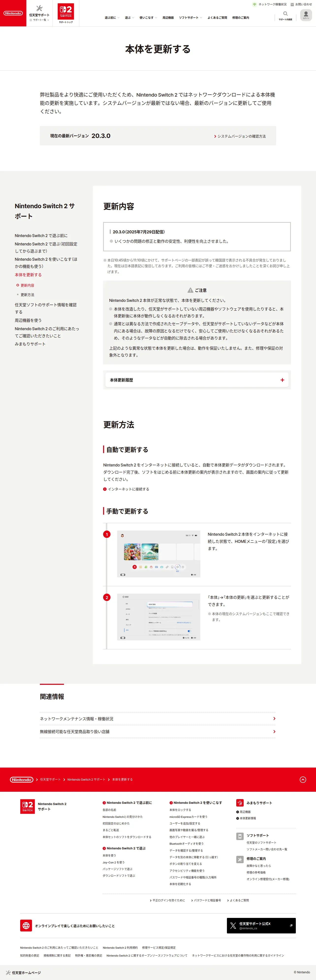
Task: Jump to 更新方法 in the sidebar
Action: (x=27, y=295)
